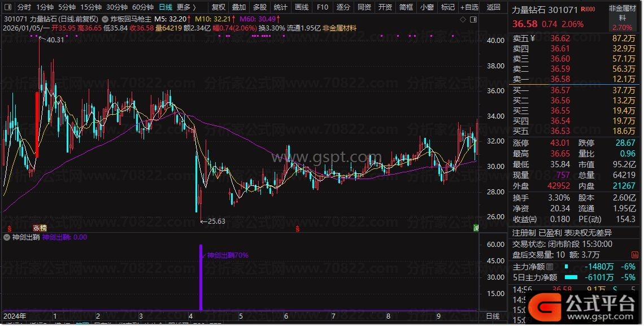Click the ¥ icon beside 卖五
The height and width of the screenshot is (326, 644).
pyautogui.click(x=533, y=38)
